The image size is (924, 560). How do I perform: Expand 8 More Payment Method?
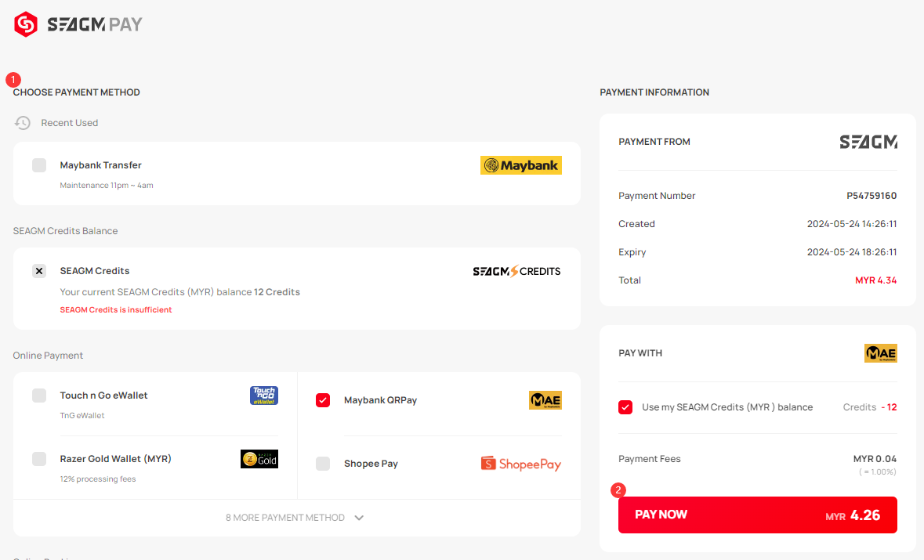coord(296,518)
